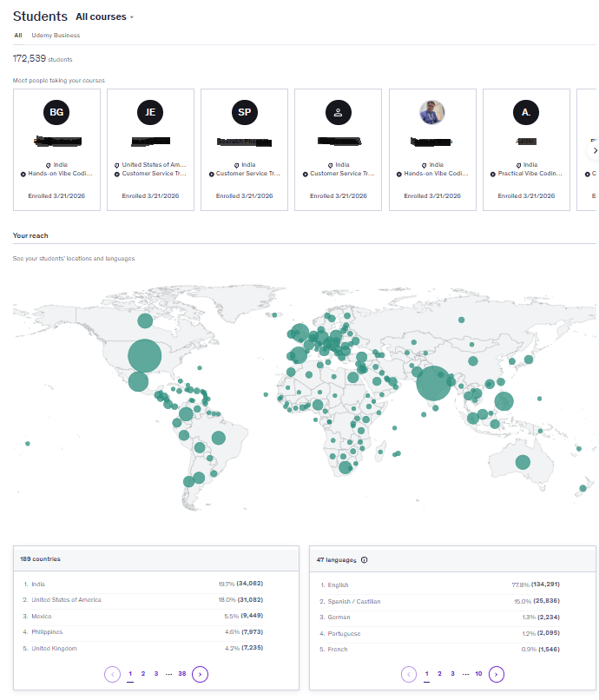Click the JE student avatar

tap(150, 112)
